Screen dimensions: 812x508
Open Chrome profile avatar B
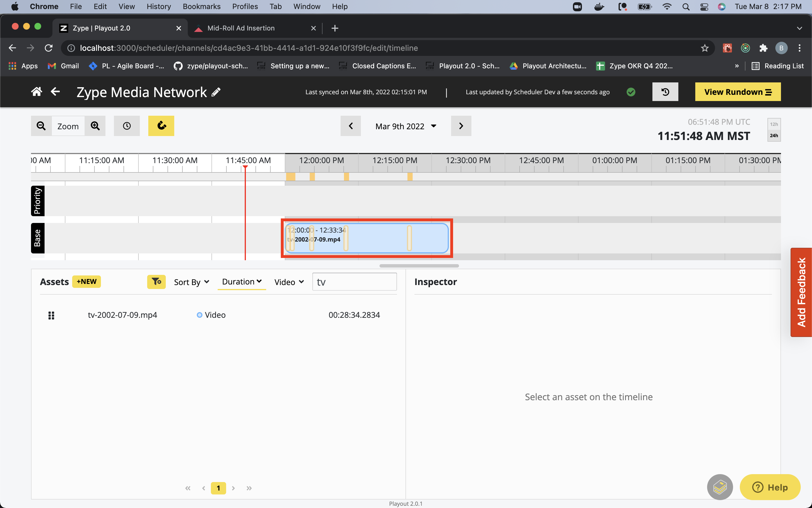point(781,48)
